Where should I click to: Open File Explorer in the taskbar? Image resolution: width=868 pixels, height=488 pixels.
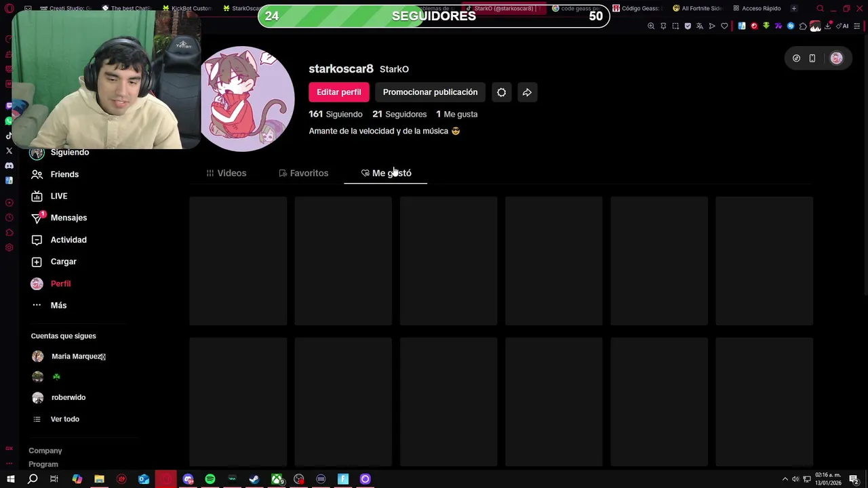tap(99, 479)
